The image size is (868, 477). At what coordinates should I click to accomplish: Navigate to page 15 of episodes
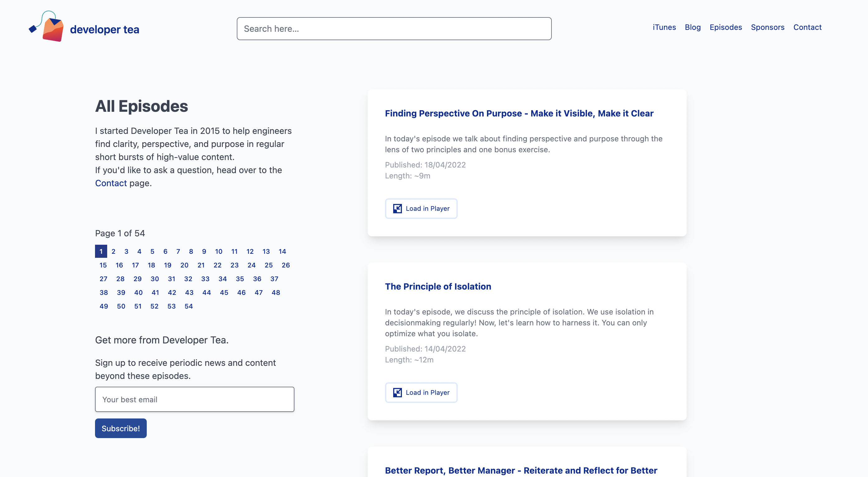pyautogui.click(x=103, y=265)
